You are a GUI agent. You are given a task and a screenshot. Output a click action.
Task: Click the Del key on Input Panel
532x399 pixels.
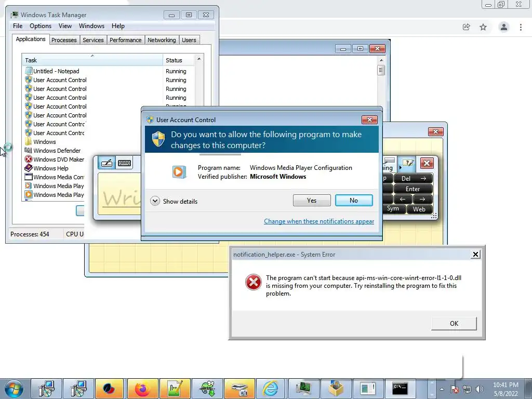(x=413, y=179)
